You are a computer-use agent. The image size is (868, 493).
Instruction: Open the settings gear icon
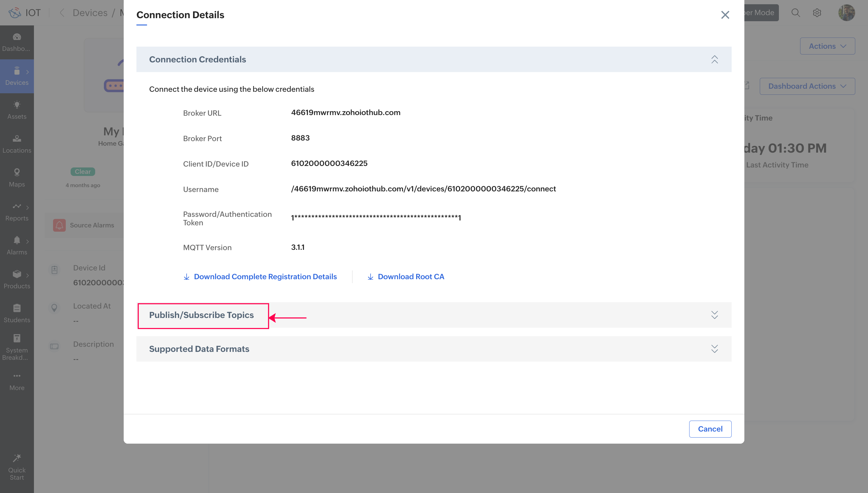817,13
